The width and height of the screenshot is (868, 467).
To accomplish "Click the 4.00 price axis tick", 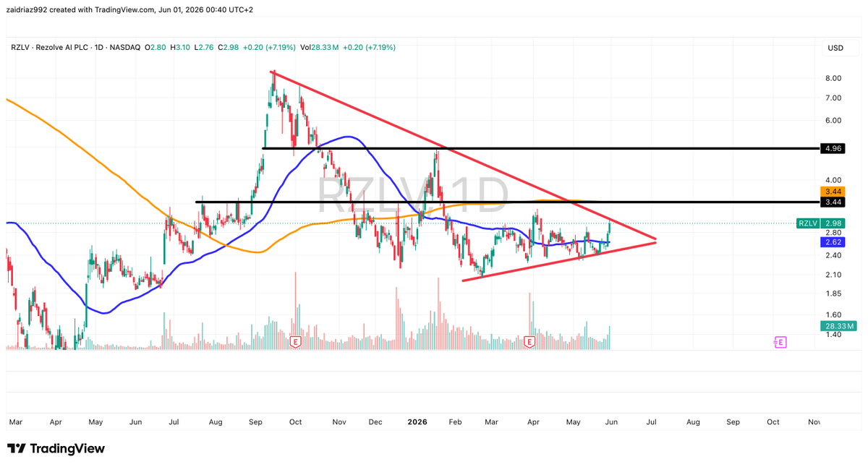I will click(833, 180).
